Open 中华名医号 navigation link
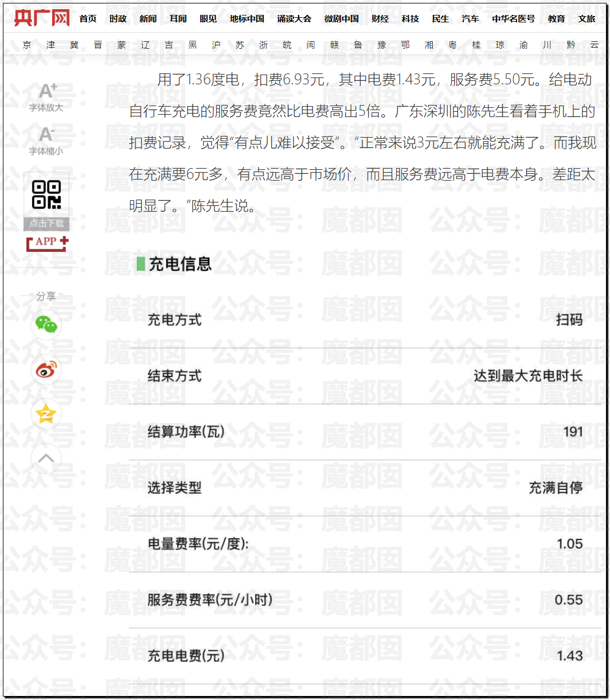The width and height of the screenshot is (610, 700). (x=513, y=19)
